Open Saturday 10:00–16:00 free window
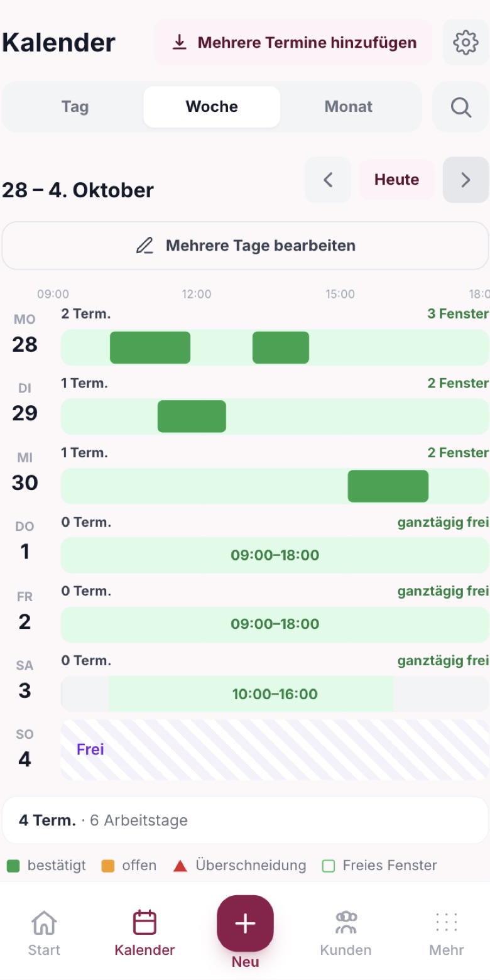490x980 pixels. 251,694
